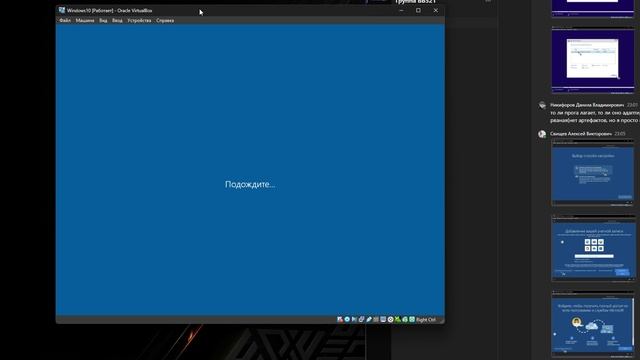Close the VirtualBox window

pyautogui.click(x=436, y=10)
